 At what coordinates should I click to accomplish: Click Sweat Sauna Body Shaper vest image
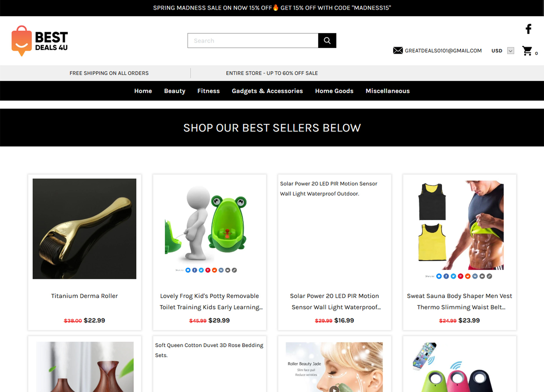[x=460, y=225]
